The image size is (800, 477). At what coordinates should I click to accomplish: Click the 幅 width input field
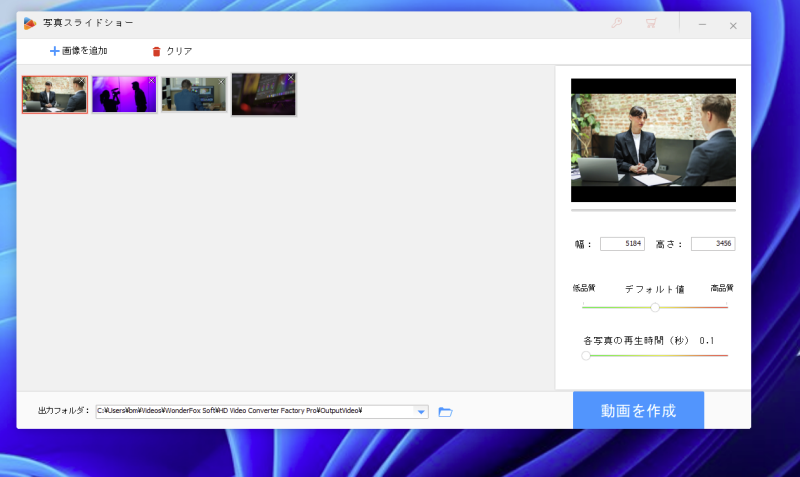point(622,243)
